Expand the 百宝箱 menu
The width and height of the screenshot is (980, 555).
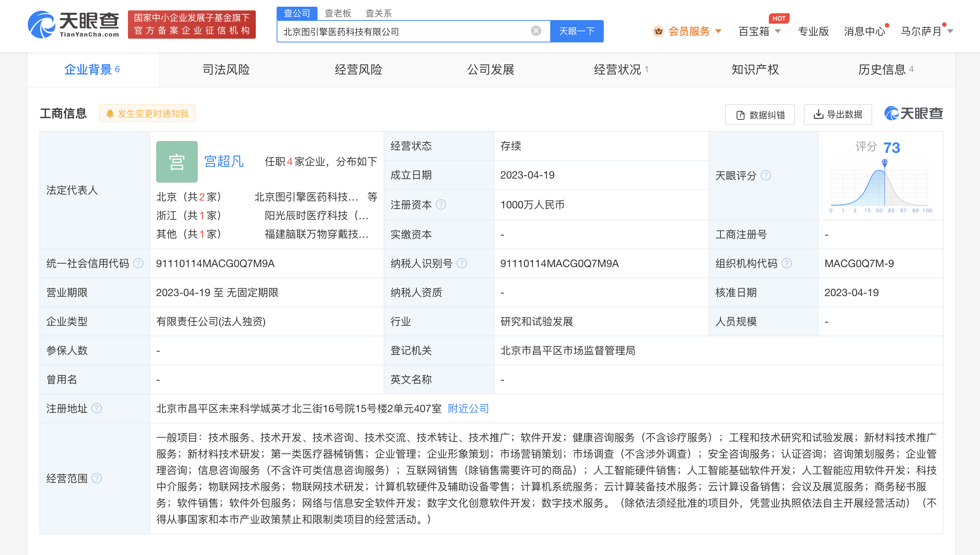coord(760,31)
